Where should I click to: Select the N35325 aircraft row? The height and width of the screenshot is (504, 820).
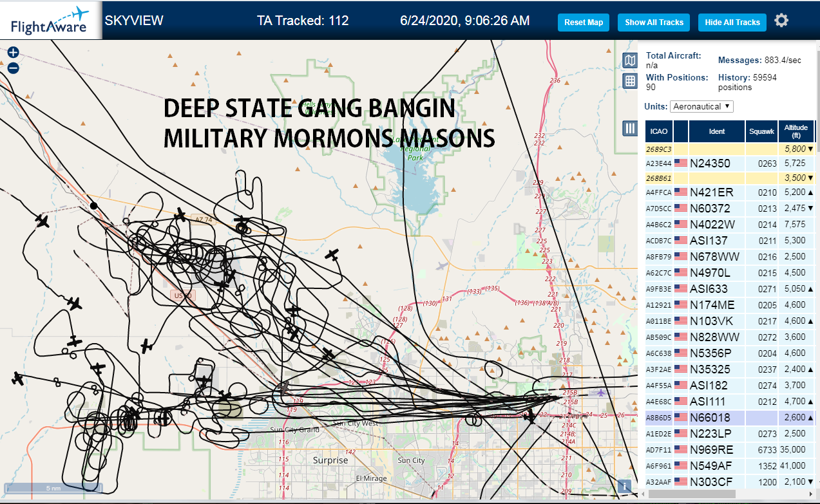click(730, 369)
